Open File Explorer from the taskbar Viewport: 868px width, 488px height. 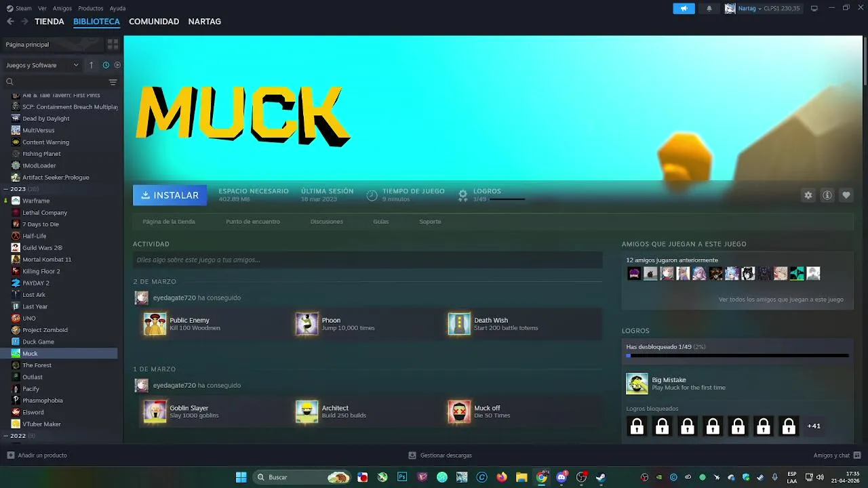(x=521, y=477)
